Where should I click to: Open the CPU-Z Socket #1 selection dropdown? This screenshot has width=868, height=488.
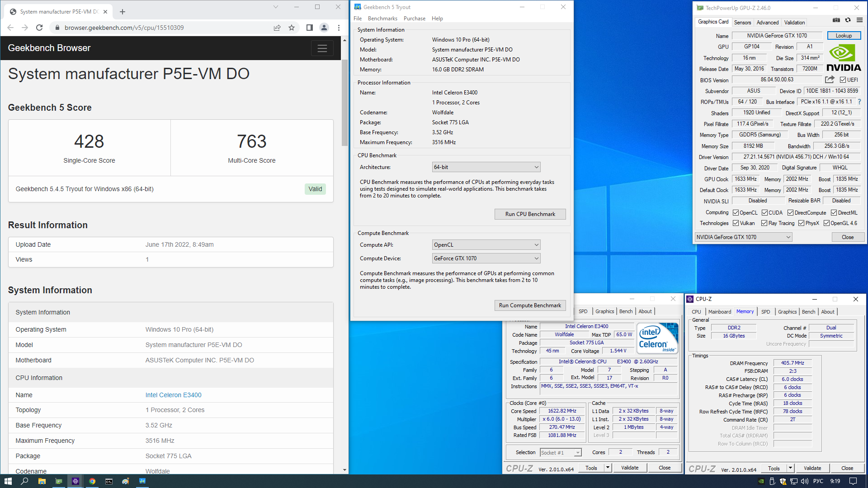pyautogui.click(x=561, y=453)
